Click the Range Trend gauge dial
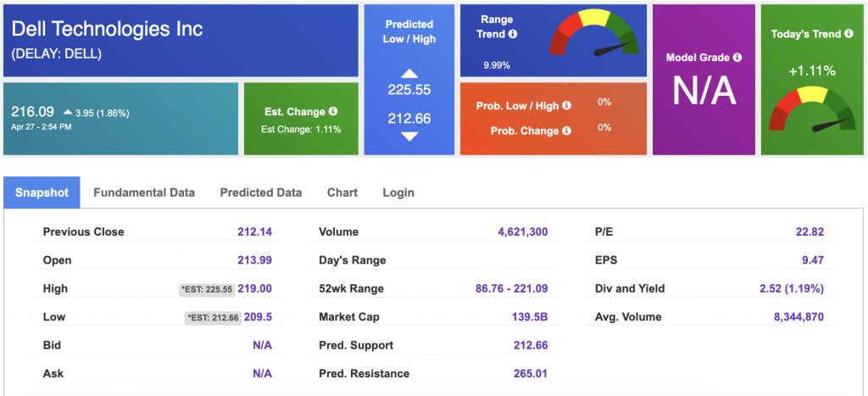868x396 pixels. coord(593,32)
